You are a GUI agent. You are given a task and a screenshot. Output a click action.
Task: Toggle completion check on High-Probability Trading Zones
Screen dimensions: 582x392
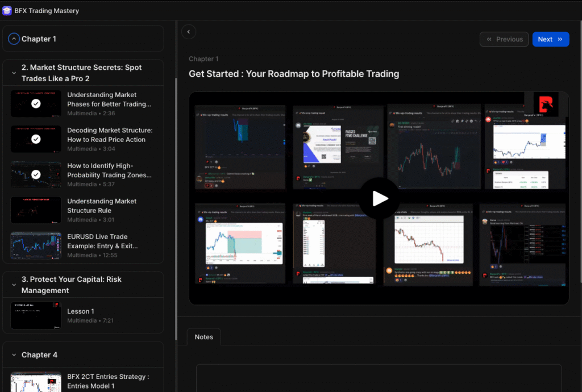36,174
